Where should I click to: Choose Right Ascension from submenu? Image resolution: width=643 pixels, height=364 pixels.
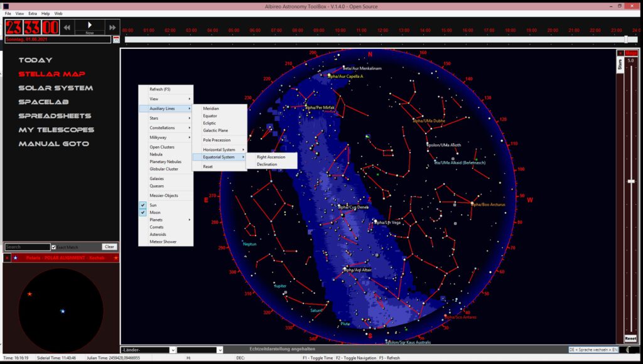pos(271,157)
